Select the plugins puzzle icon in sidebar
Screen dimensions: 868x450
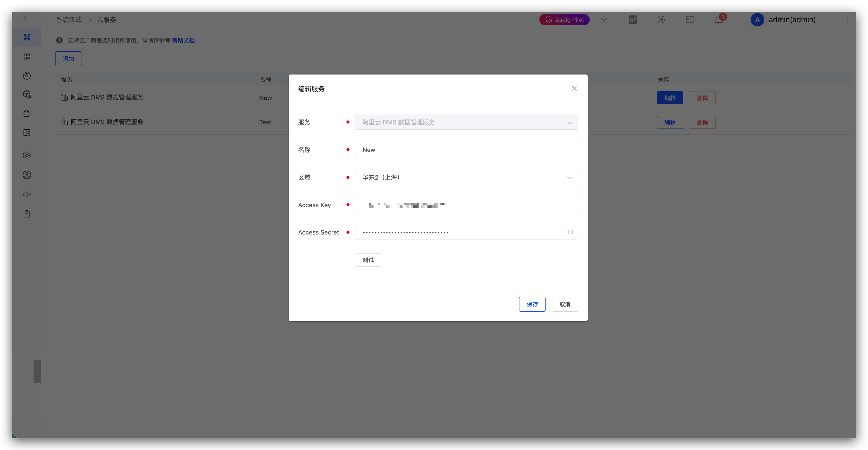coord(27,113)
